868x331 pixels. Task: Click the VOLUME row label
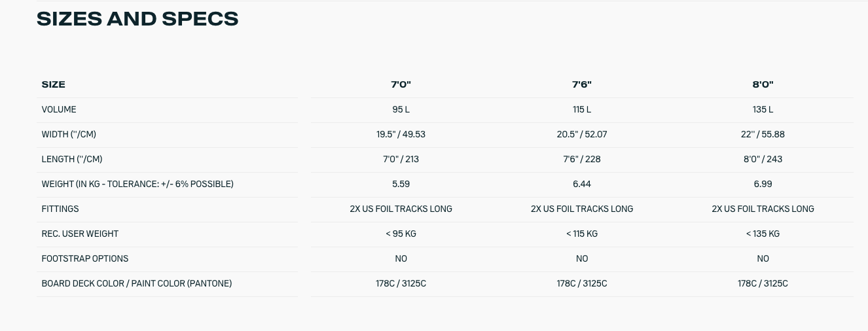coord(59,109)
